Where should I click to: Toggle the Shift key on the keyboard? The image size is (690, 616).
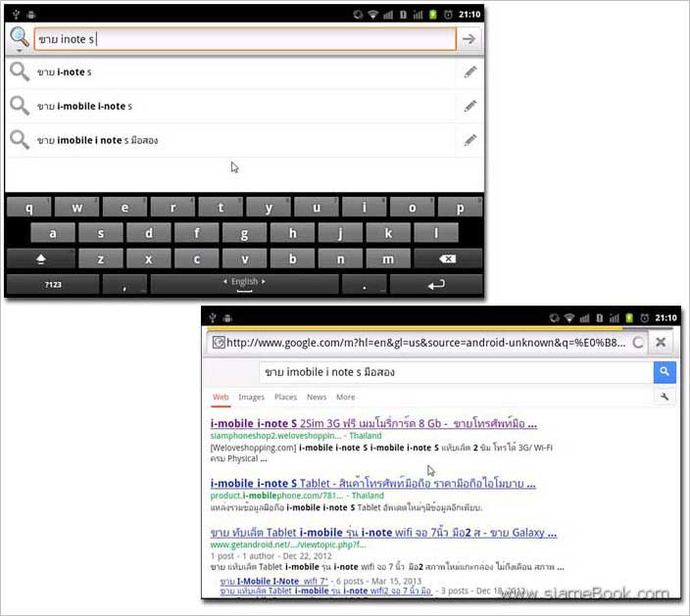tap(41, 259)
